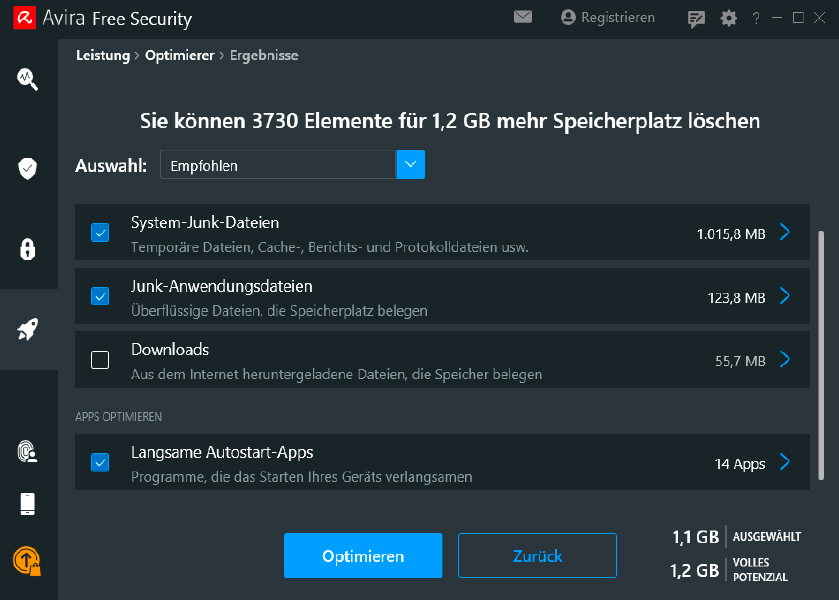This screenshot has width=839, height=600.
Task: Open the Schutz shield section
Action: tap(28, 168)
